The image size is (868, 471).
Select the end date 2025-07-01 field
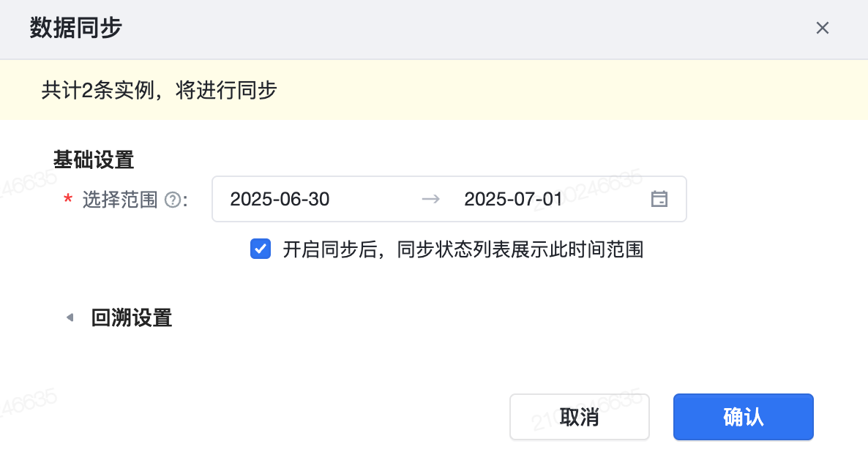point(513,199)
